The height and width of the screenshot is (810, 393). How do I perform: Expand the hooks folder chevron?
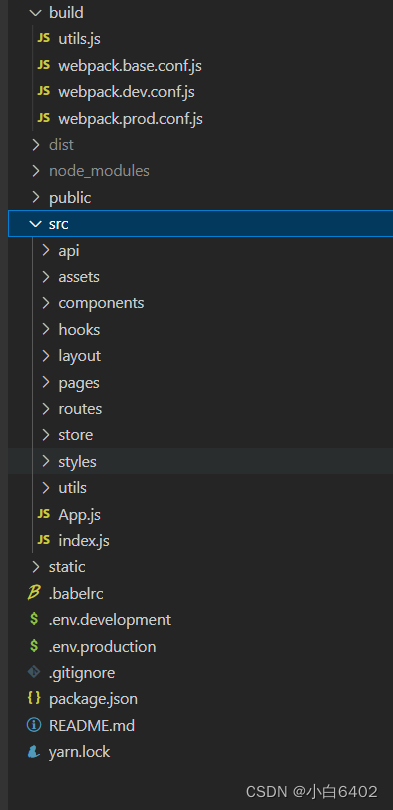pyautogui.click(x=46, y=330)
